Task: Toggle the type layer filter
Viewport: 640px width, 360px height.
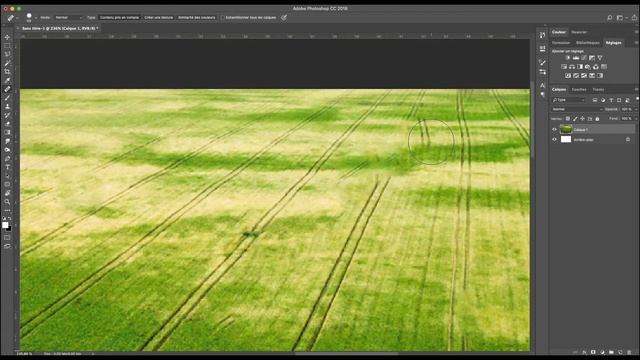Action: 611,100
